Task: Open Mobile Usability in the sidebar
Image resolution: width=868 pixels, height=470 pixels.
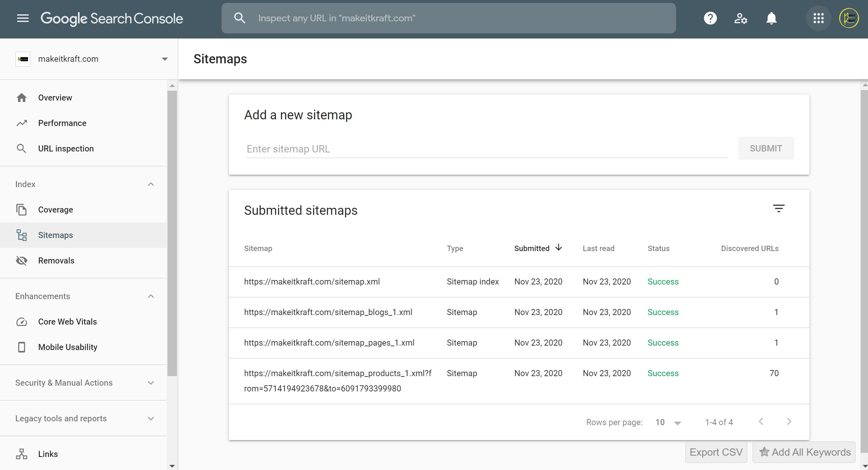Action: click(84, 347)
